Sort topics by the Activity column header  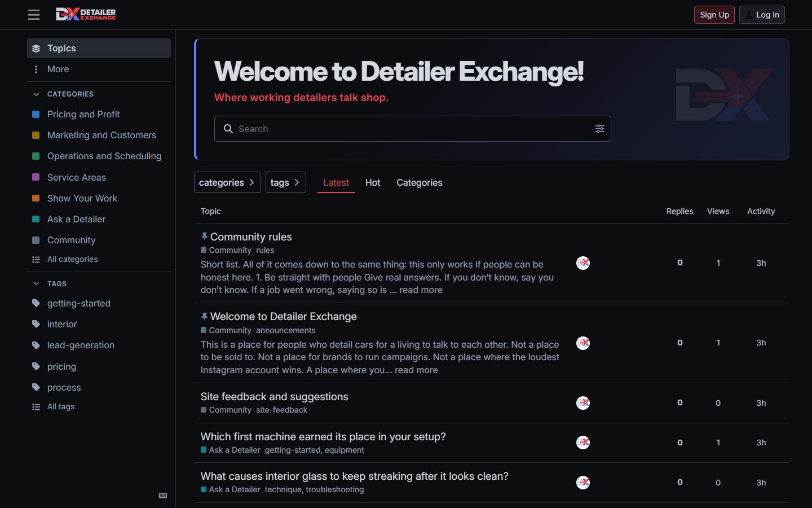pyautogui.click(x=761, y=211)
